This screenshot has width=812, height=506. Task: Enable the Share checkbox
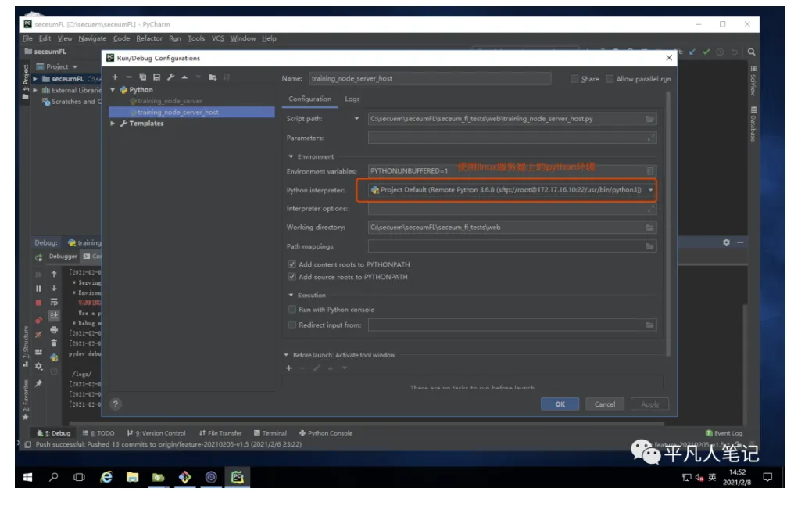(x=574, y=79)
